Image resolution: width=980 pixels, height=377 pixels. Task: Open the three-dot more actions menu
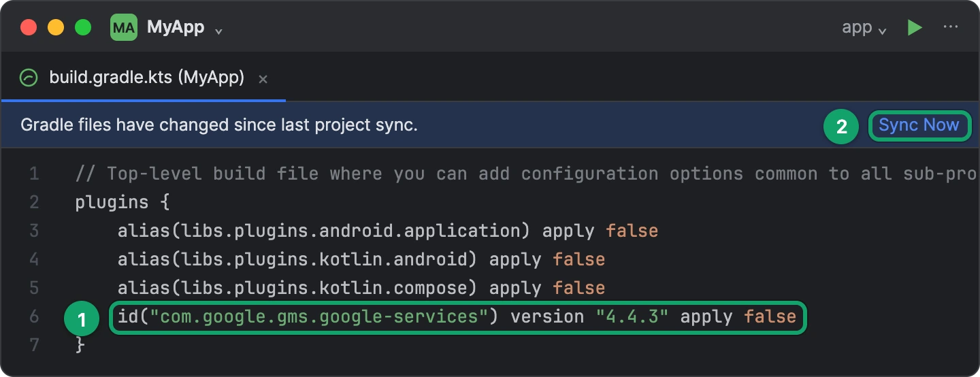951,27
